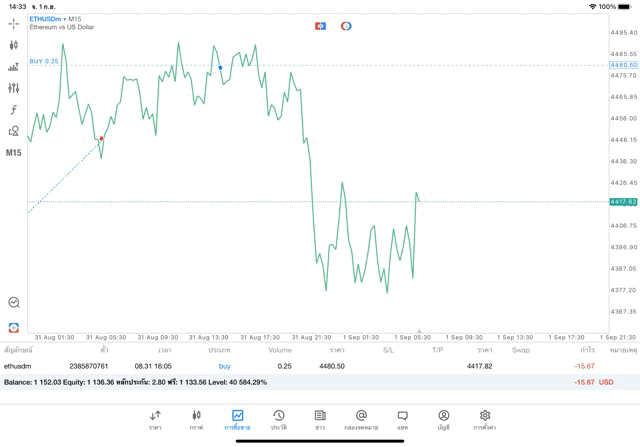Change chart type with the candlestick icon
The image size is (640, 447).
(14, 45)
